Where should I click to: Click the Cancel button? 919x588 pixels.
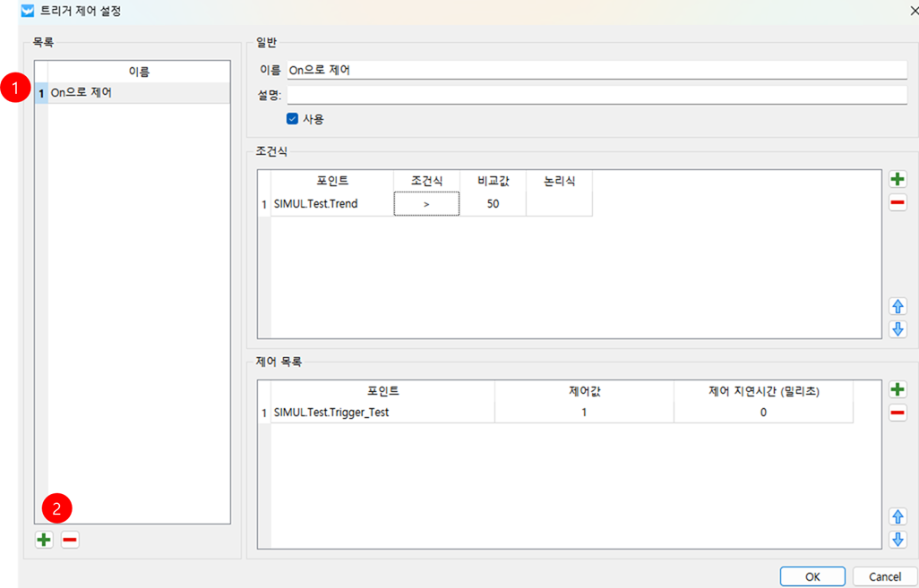[884, 576]
